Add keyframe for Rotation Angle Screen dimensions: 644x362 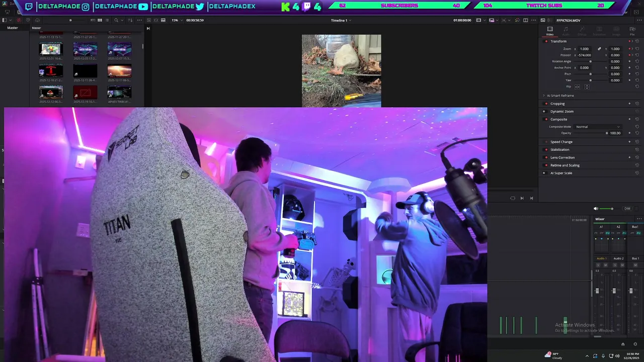629,61
